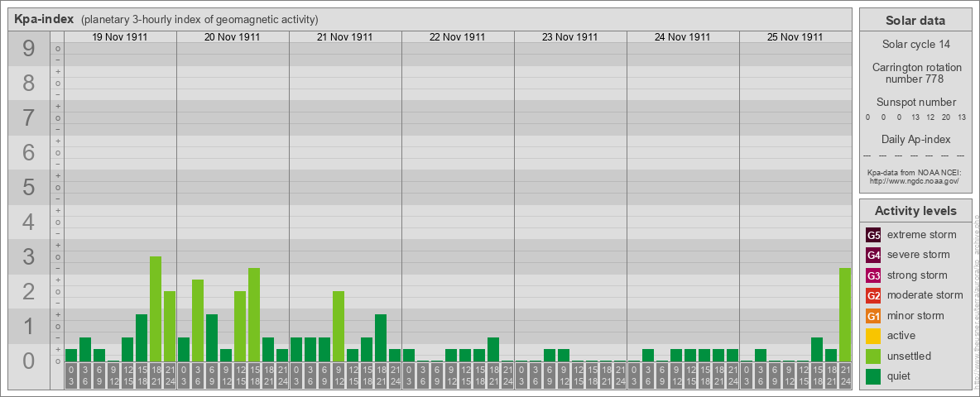980x397 pixels.
Task: Click the sunspot value '20'
Action: coord(946,117)
